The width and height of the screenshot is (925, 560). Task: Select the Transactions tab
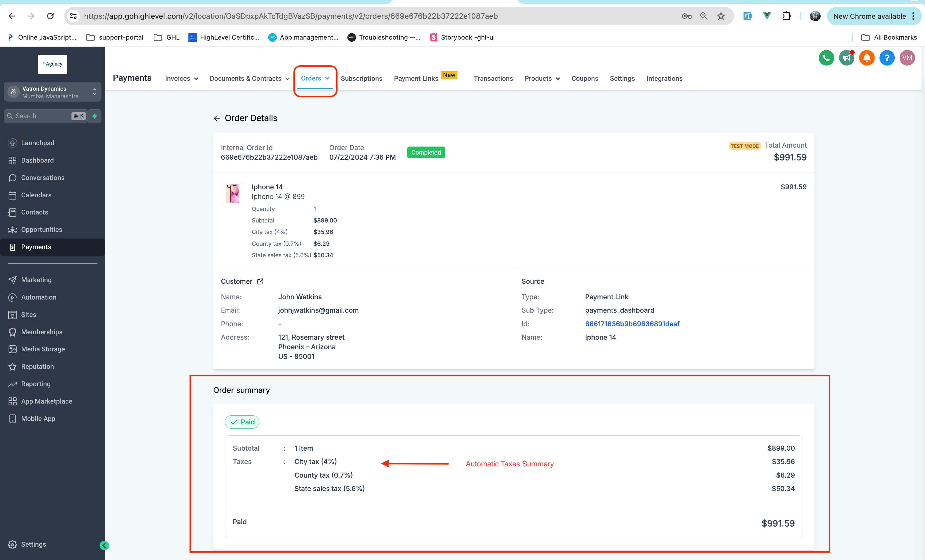click(493, 78)
